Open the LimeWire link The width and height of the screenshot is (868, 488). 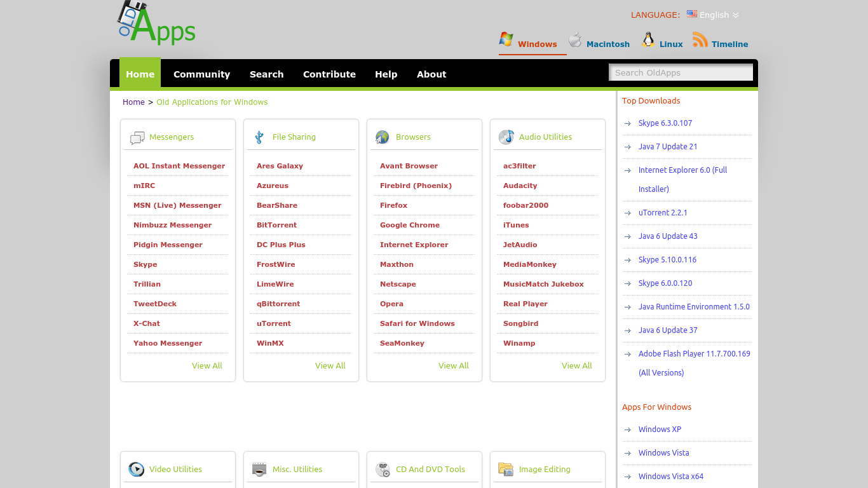click(x=275, y=284)
